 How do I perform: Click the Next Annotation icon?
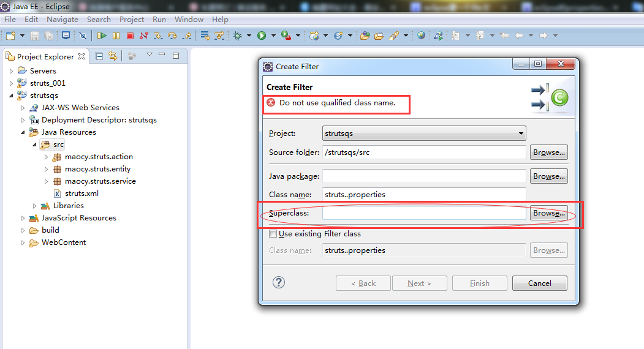click(455, 36)
